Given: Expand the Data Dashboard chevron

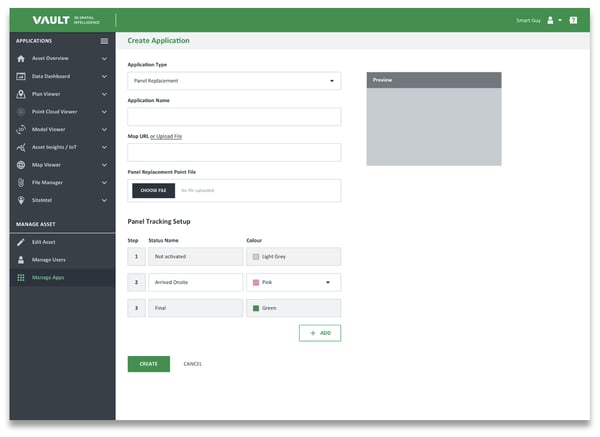Looking at the screenshot, I should tap(104, 76).
